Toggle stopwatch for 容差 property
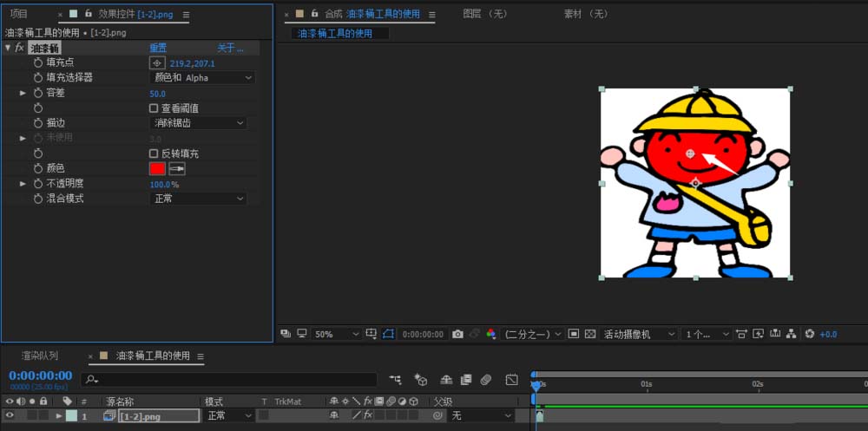The image size is (868, 431). point(38,94)
